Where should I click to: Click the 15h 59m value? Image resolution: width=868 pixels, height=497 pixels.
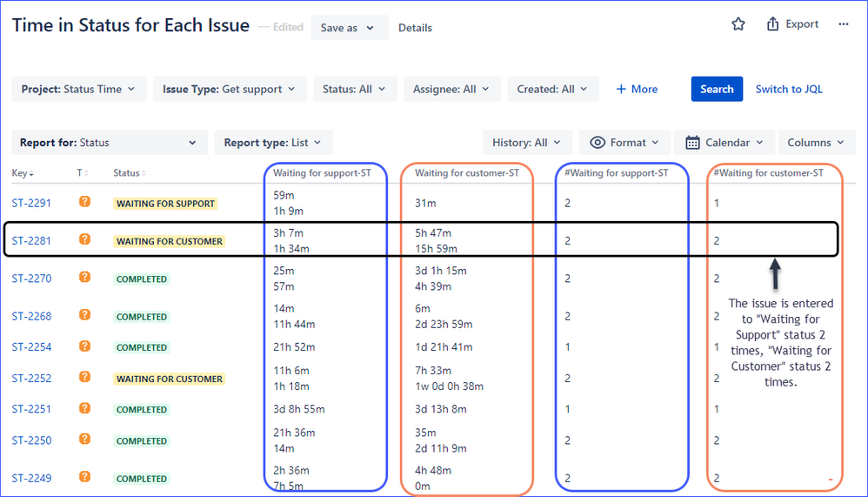click(x=437, y=248)
